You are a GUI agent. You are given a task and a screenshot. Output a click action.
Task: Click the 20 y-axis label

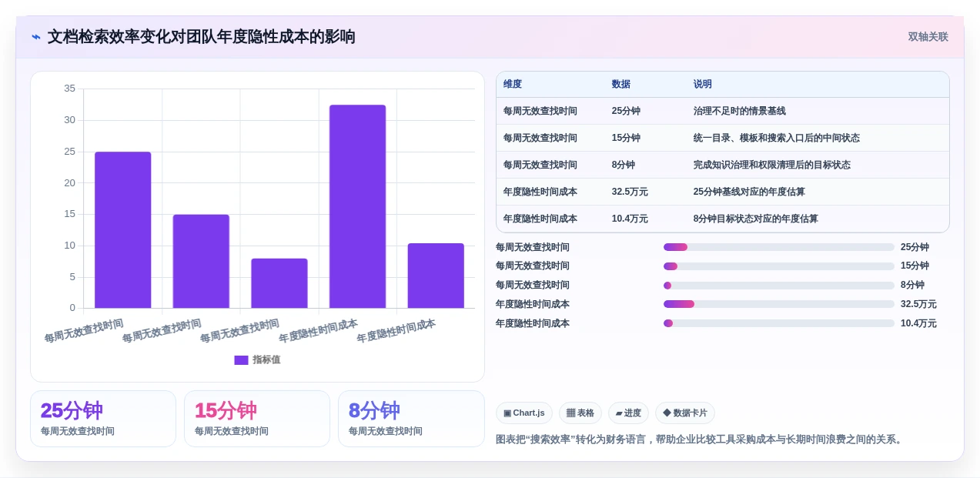click(x=69, y=182)
